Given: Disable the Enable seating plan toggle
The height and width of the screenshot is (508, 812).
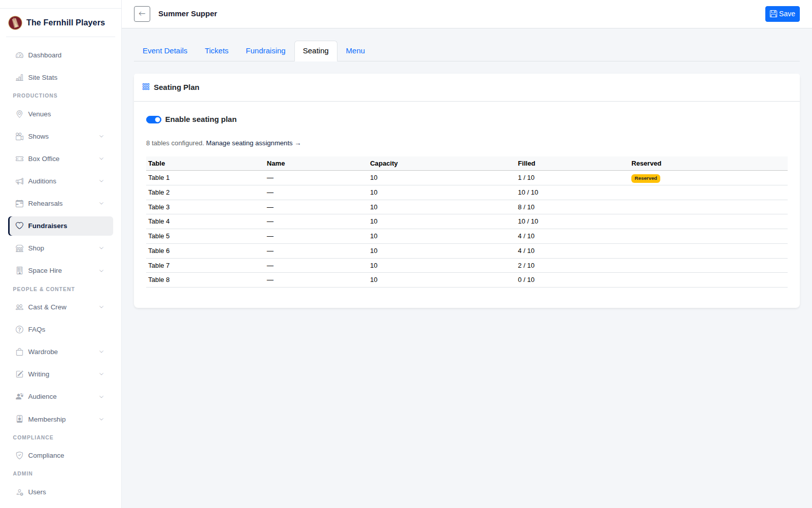Looking at the screenshot, I should (x=154, y=120).
